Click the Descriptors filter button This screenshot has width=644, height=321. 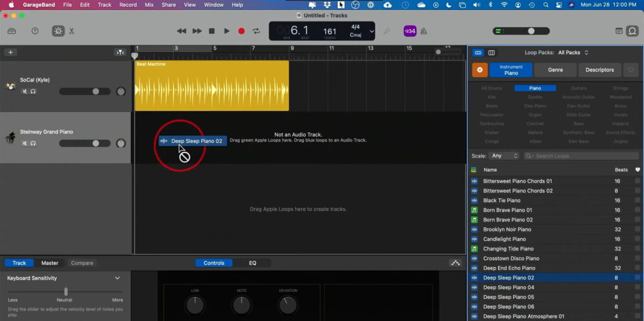pyautogui.click(x=599, y=70)
